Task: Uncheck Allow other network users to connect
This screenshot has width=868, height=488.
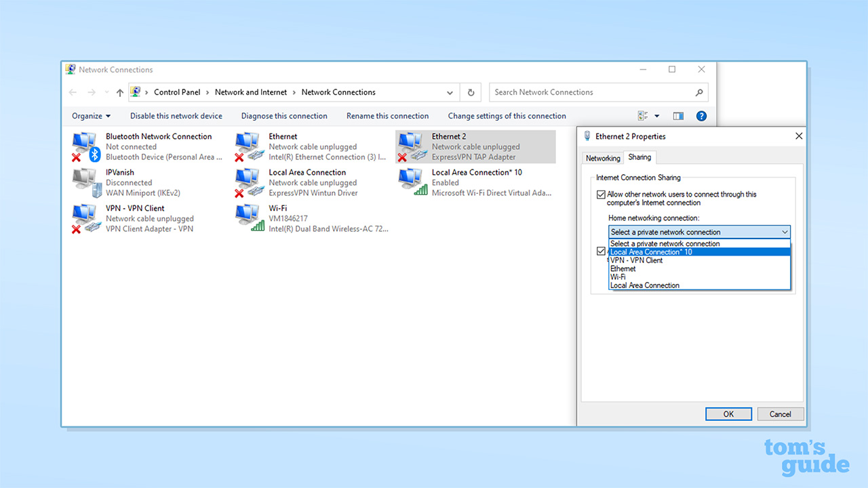Action: coord(601,195)
